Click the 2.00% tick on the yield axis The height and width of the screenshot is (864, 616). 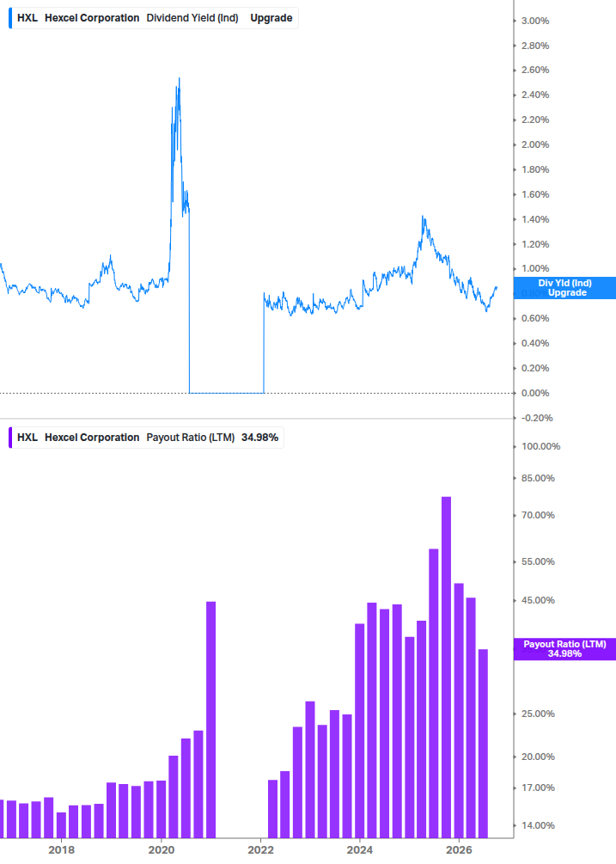[535, 144]
